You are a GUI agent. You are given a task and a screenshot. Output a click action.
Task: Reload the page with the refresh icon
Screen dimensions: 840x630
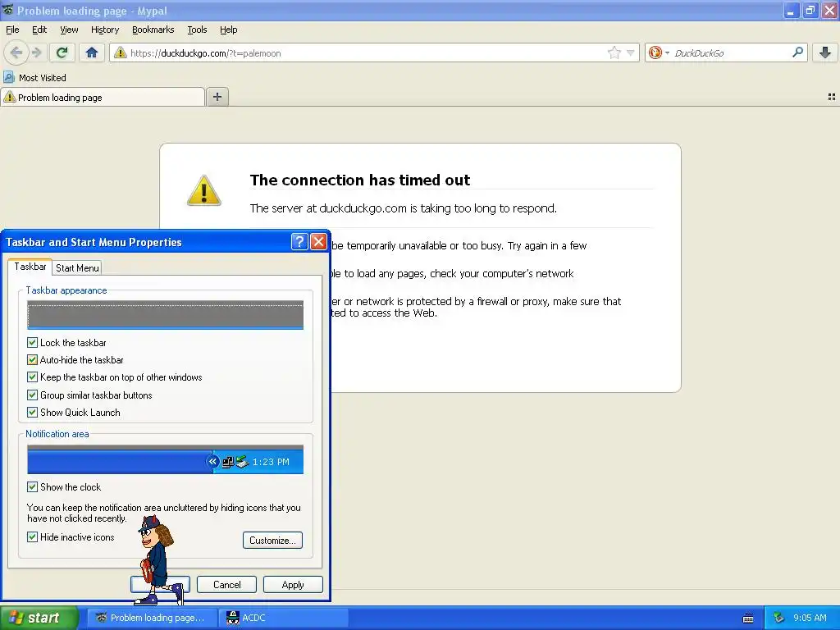[62, 52]
